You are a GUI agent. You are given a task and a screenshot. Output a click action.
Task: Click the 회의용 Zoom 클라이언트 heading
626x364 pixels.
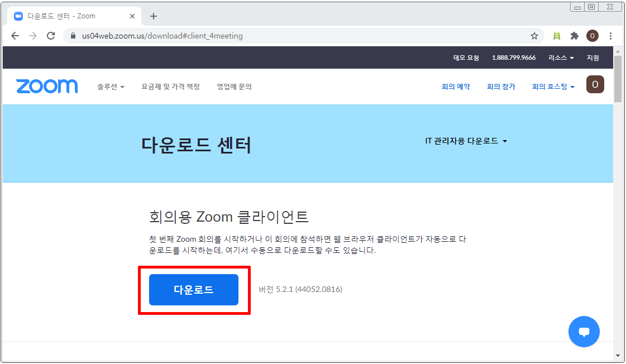coord(229,217)
